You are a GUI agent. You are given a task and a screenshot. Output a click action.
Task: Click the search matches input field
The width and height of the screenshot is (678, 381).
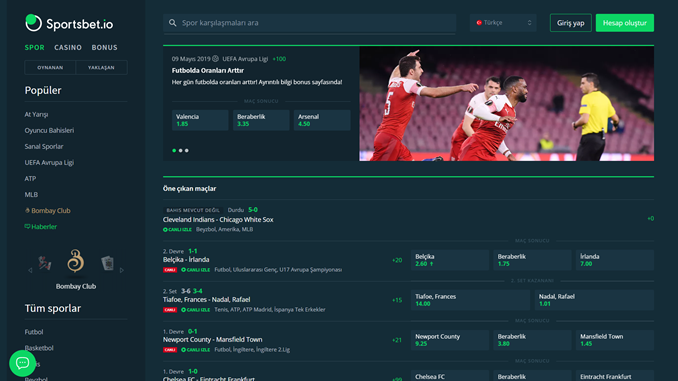(310, 23)
